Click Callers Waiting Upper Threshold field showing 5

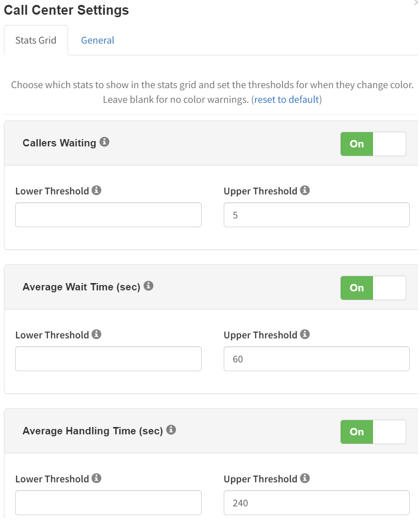pyautogui.click(x=317, y=215)
